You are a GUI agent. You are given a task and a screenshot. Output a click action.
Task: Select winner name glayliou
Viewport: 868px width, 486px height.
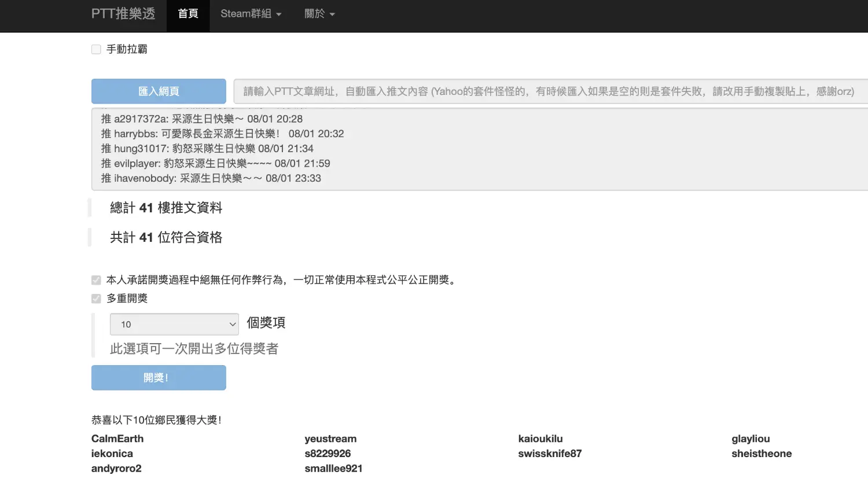751,439
